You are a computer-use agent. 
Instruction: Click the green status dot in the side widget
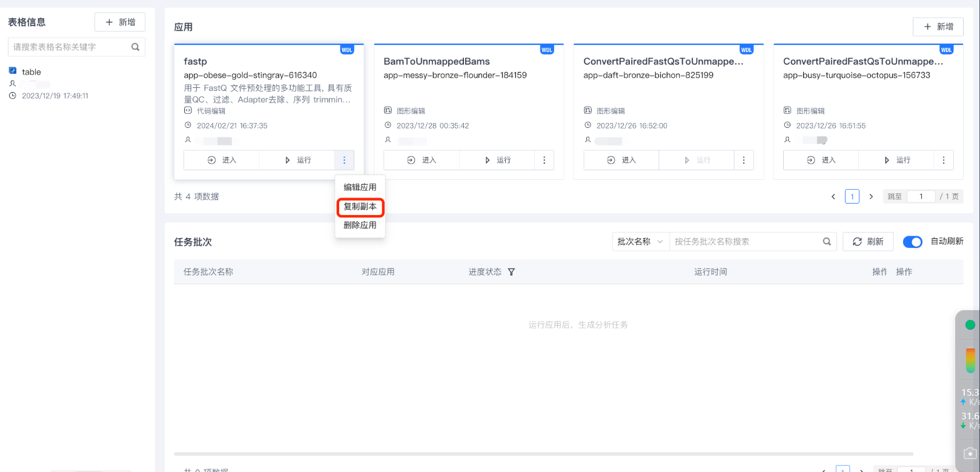click(x=970, y=325)
